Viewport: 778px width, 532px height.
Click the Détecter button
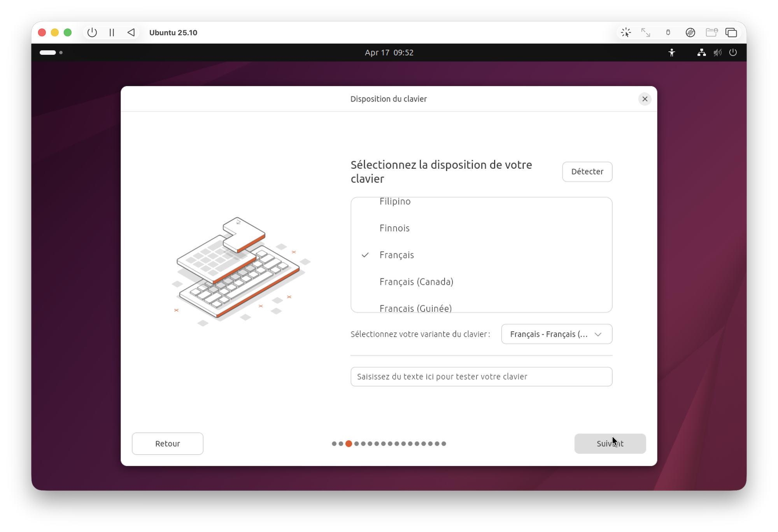pos(587,172)
